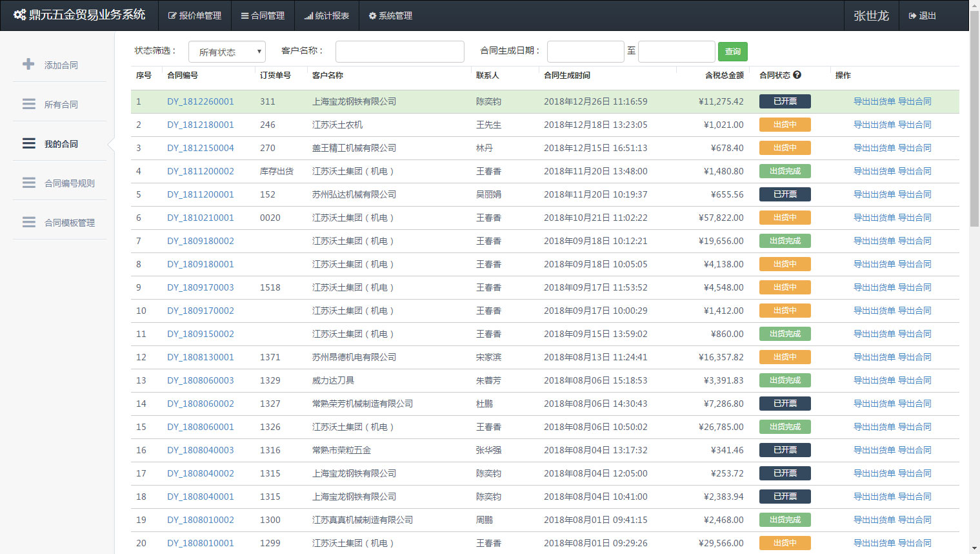The width and height of the screenshot is (980, 554).
Task: Click the list icon beside 合同模板管理
Action: (x=28, y=222)
